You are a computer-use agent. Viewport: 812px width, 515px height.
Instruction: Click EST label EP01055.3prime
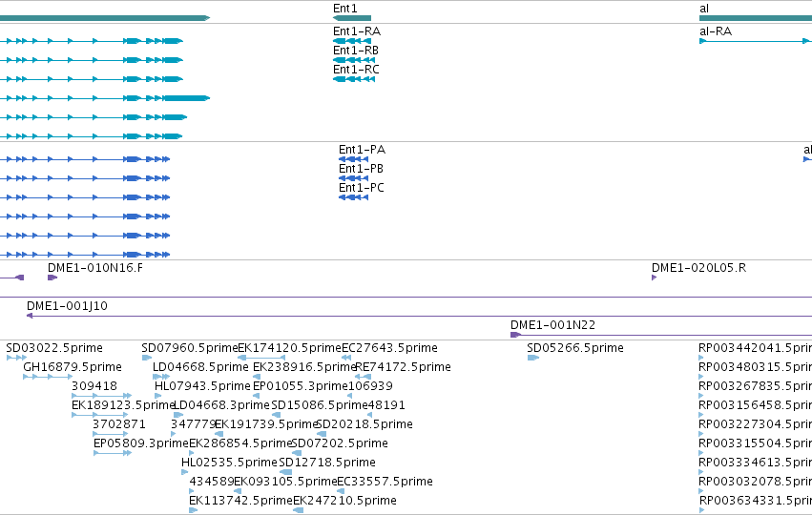301,386
